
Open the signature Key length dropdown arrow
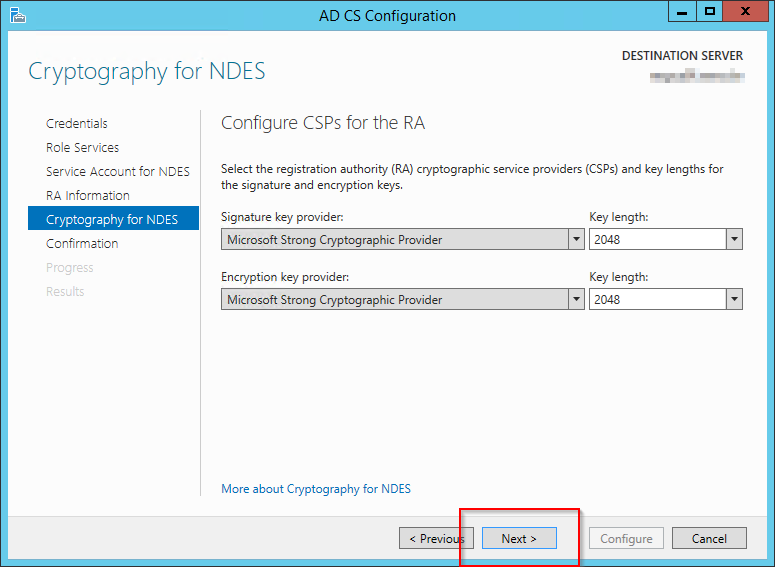point(735,239)
